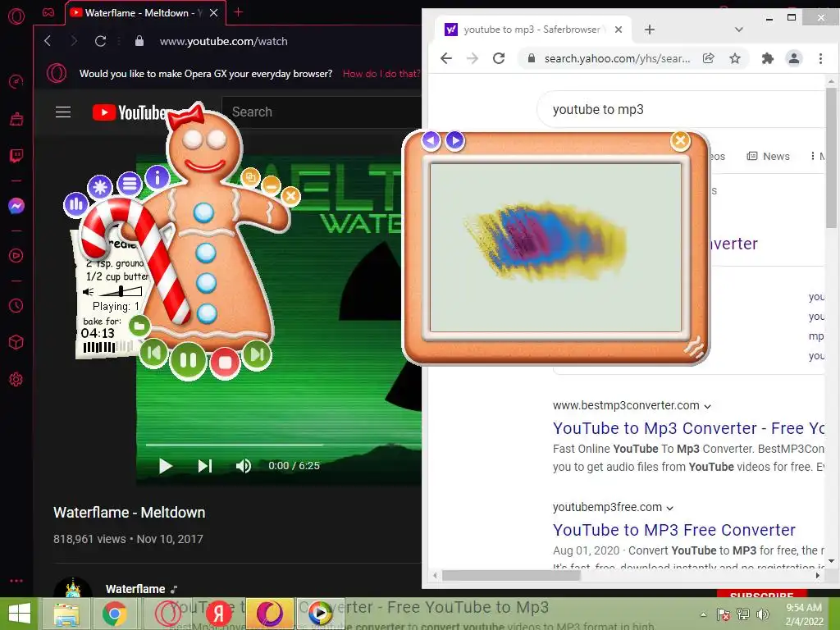
Task: Open Messenger in Opera sidebar
Action: [x=16, y=206]
